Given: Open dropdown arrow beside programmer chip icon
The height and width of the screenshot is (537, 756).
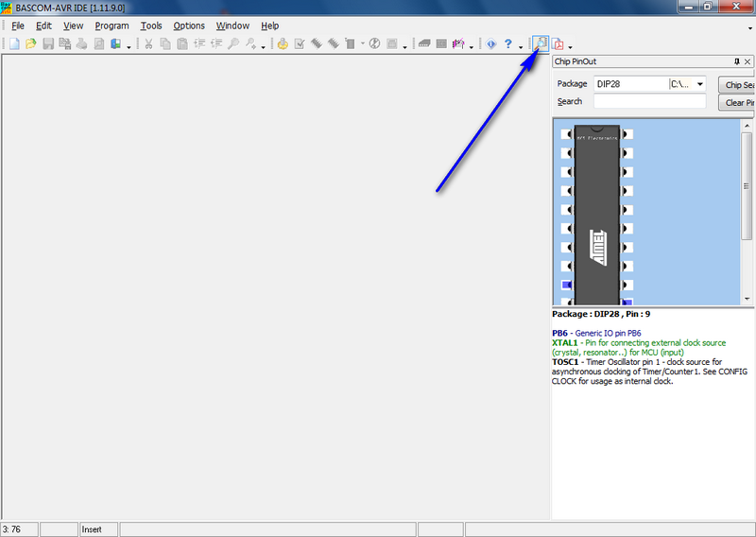Looking at the screenshot, I should click(x=363, y=43).
